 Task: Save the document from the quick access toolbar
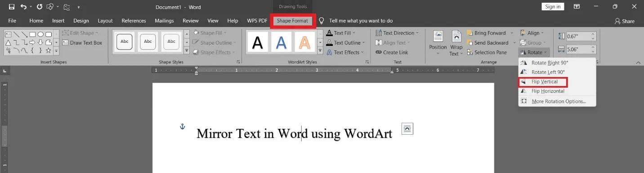click(11, 7)
